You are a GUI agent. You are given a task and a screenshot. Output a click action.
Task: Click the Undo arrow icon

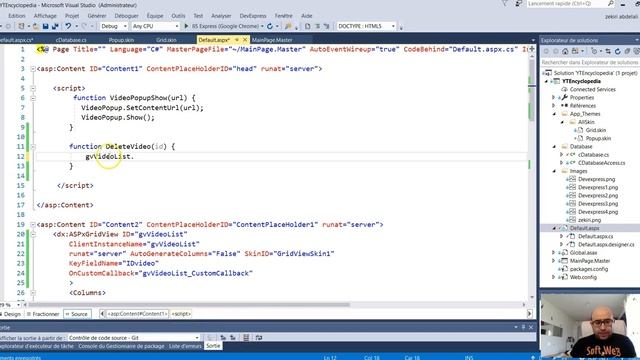(68, 26)
